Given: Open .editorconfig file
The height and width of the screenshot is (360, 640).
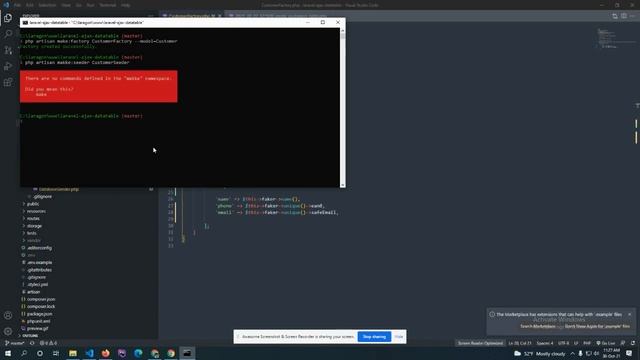Looking at the screenshot, I should pos(39,248).
